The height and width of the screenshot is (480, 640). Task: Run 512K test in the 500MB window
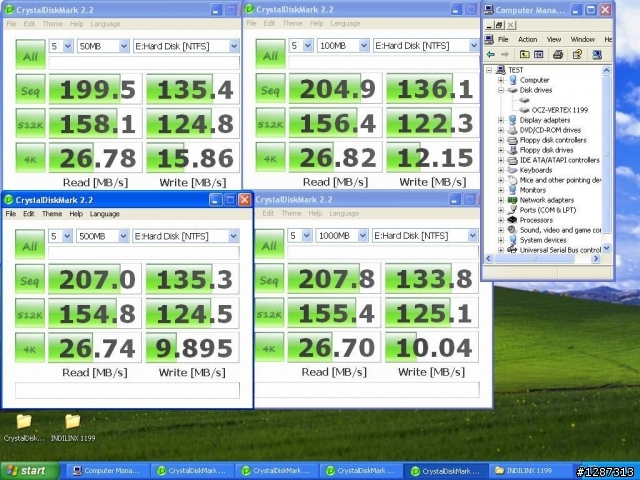pyautogui.click(x=30, y=313)
